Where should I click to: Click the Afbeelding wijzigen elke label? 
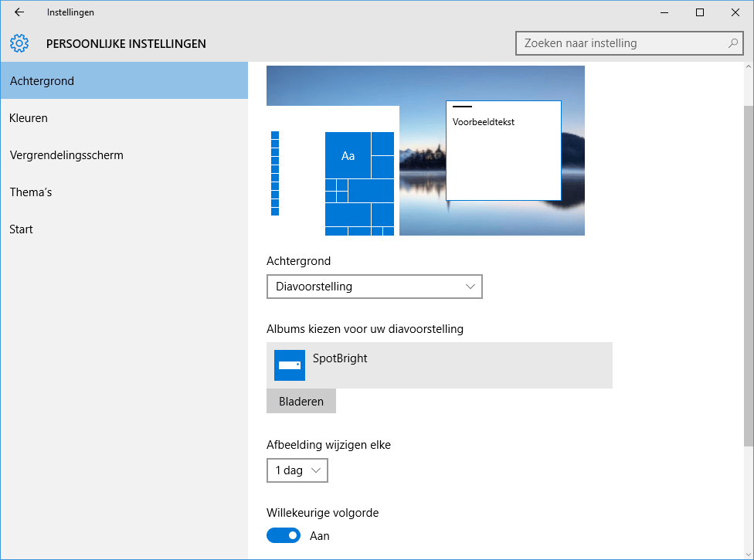coord(328,445)
